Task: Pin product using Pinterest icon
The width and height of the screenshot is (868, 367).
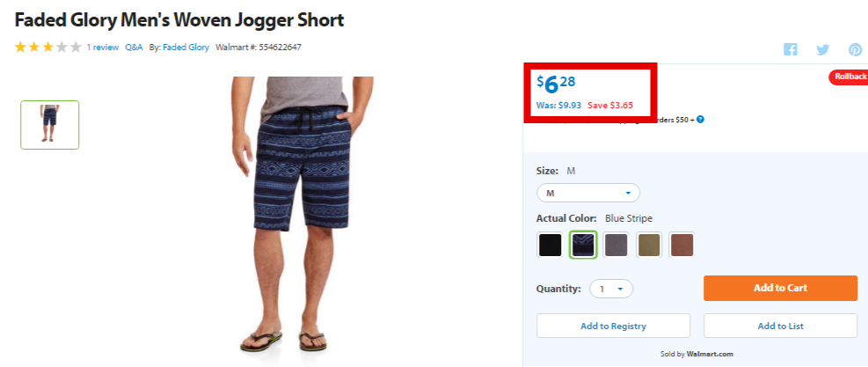Action: pos(856,50)
